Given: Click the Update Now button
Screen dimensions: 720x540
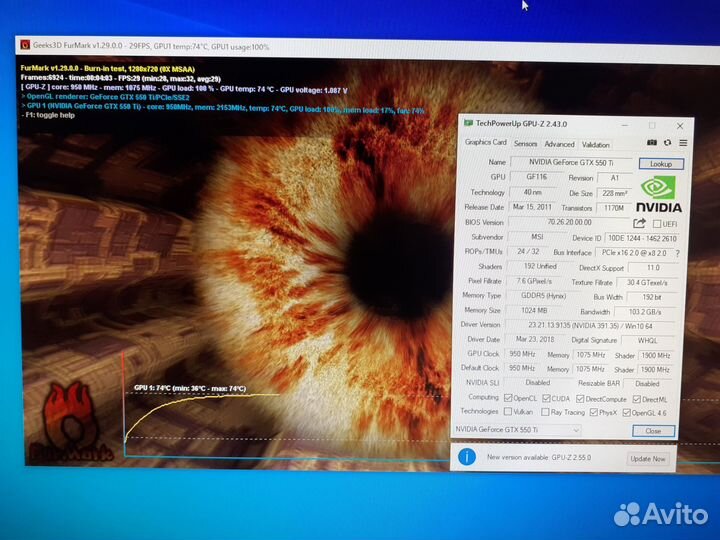Looking at the screenshot, I should (x=647, y=459).
